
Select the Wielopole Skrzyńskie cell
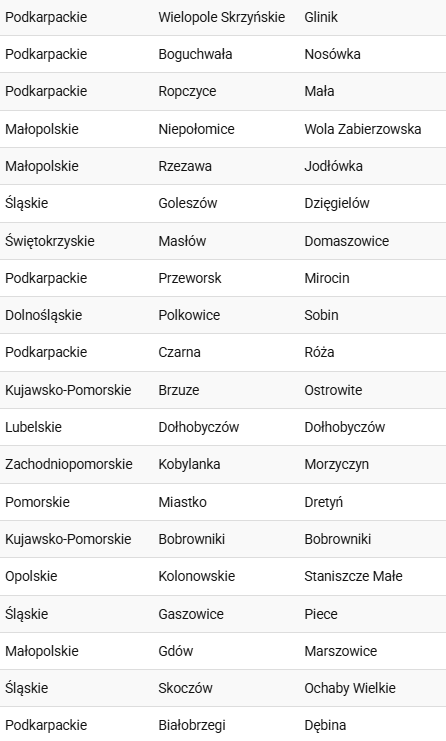click(x=222, y=17)
